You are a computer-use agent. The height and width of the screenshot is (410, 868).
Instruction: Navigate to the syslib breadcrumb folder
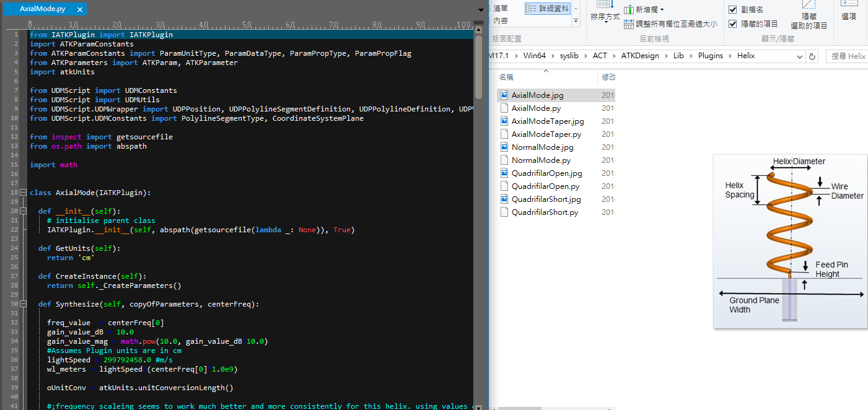click(568, 56)
